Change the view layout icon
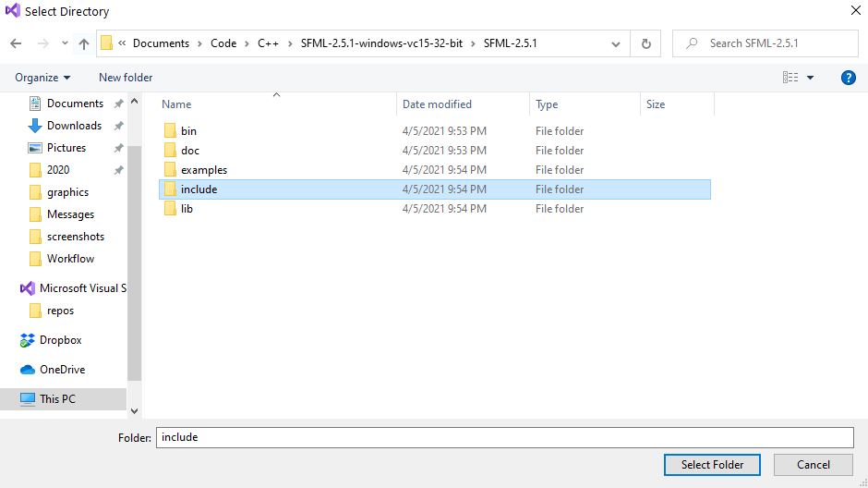Image resolution: width=868 pixels, height=488 pixels. coord(790,78)
